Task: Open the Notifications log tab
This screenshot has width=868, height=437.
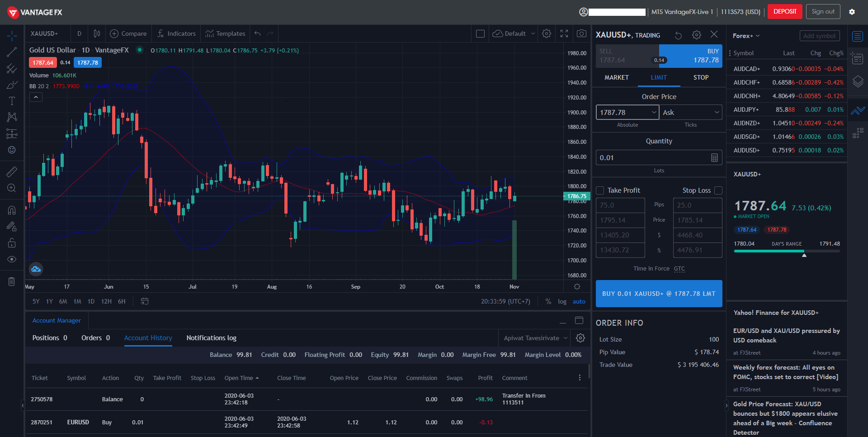Action: [211, 338]
